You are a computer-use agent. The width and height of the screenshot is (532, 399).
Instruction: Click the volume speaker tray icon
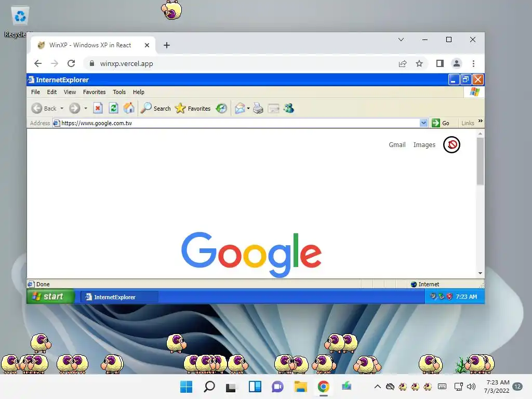[471, 387]
